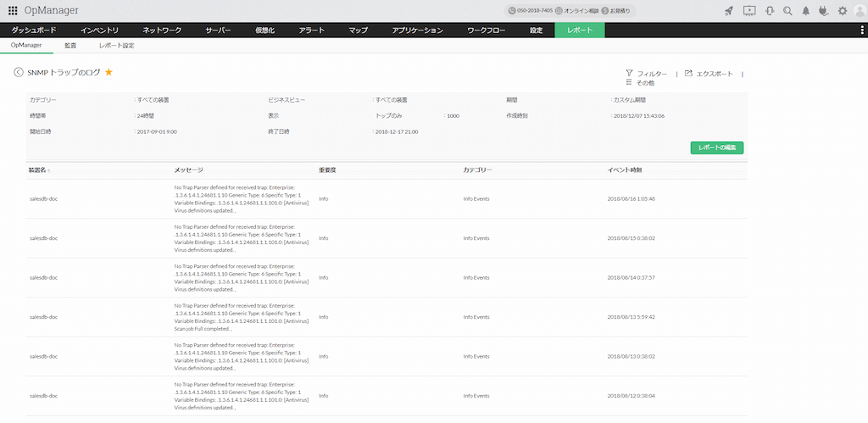Click the headset support icon
This screenshot has height=423, width=868.
point(769,11)
